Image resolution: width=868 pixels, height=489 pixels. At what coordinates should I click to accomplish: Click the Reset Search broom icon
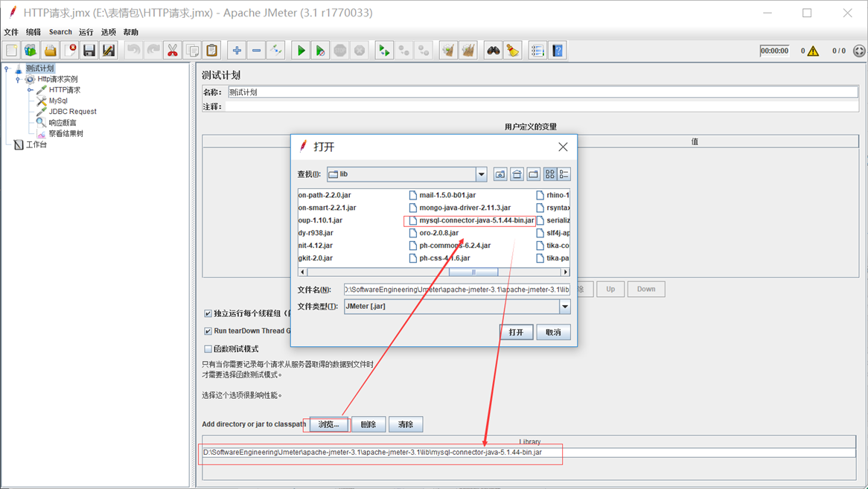tap(513, 51)
